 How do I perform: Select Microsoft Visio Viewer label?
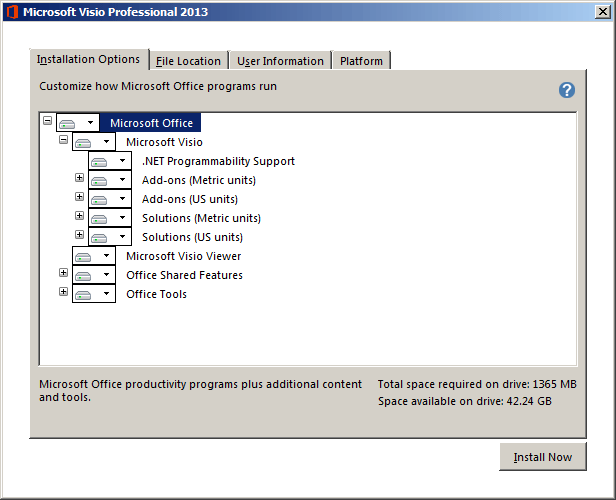pos(183,256)
